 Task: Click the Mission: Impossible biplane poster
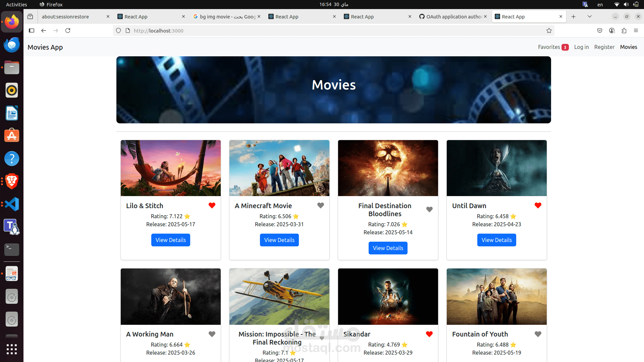point(279,297)
